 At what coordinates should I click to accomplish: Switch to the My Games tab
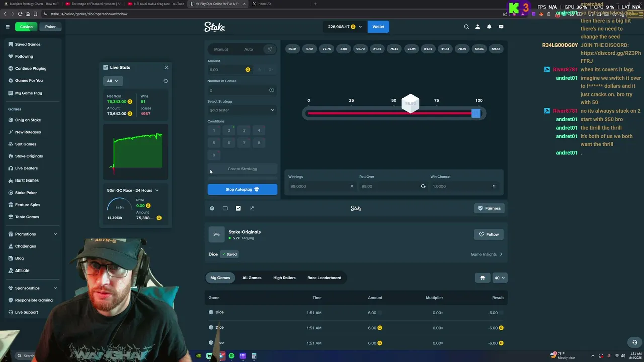pos(220,278)
